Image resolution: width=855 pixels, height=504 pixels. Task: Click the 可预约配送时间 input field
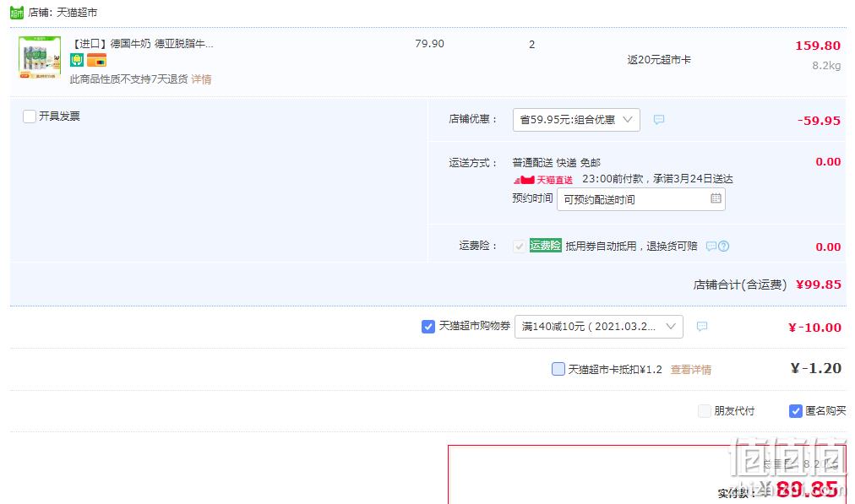640,199
